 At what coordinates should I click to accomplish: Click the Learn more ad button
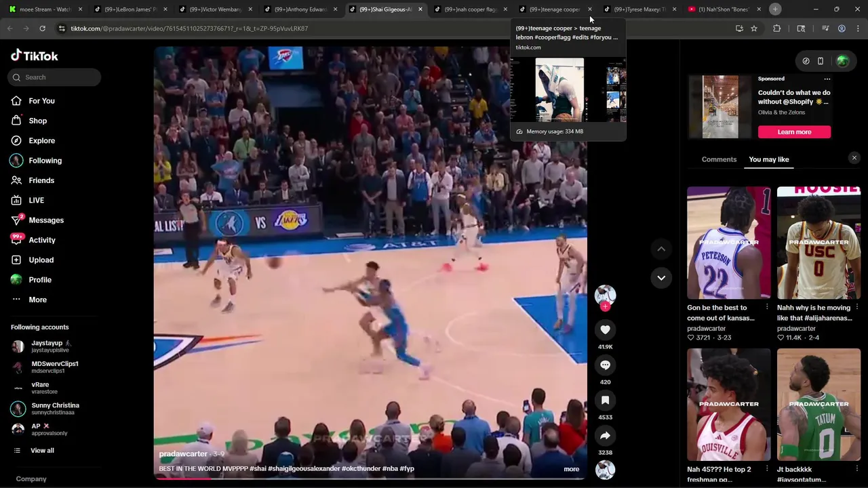point(794,131)
